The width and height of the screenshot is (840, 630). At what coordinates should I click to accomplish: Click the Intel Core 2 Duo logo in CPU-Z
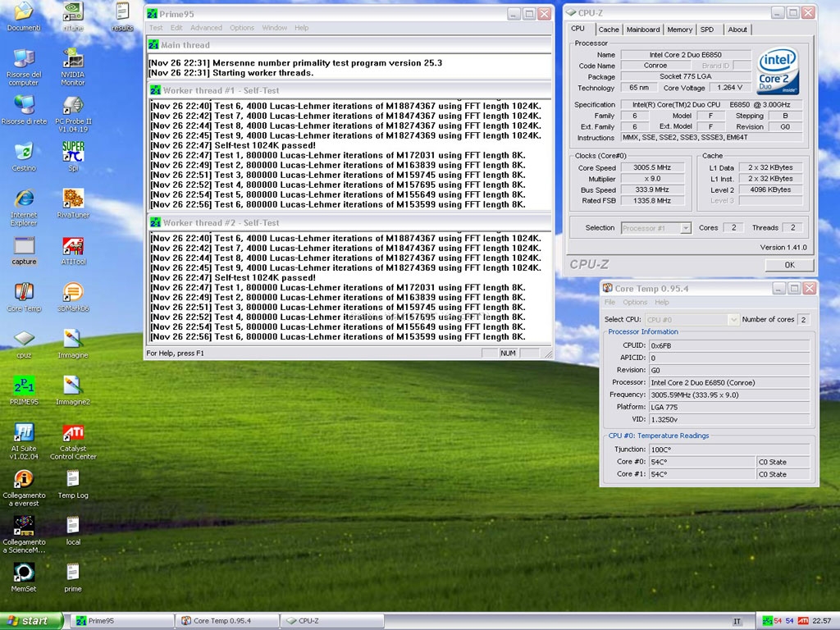pos(778,71)
